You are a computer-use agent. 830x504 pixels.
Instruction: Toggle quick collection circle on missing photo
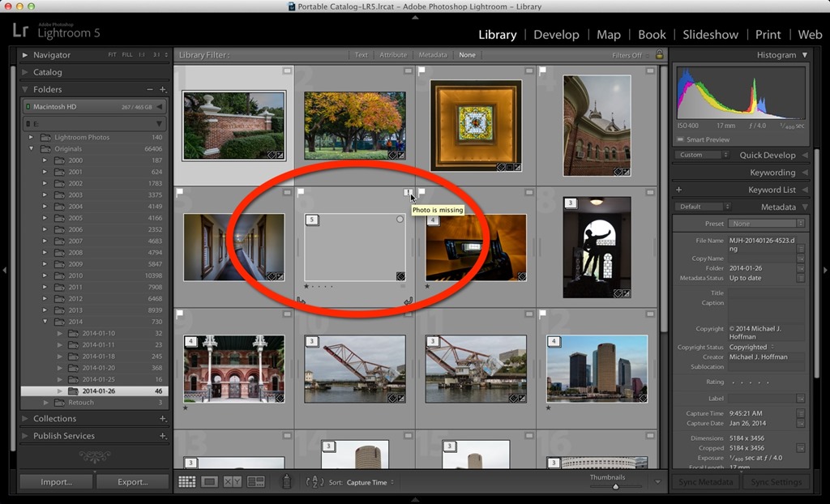400,219
